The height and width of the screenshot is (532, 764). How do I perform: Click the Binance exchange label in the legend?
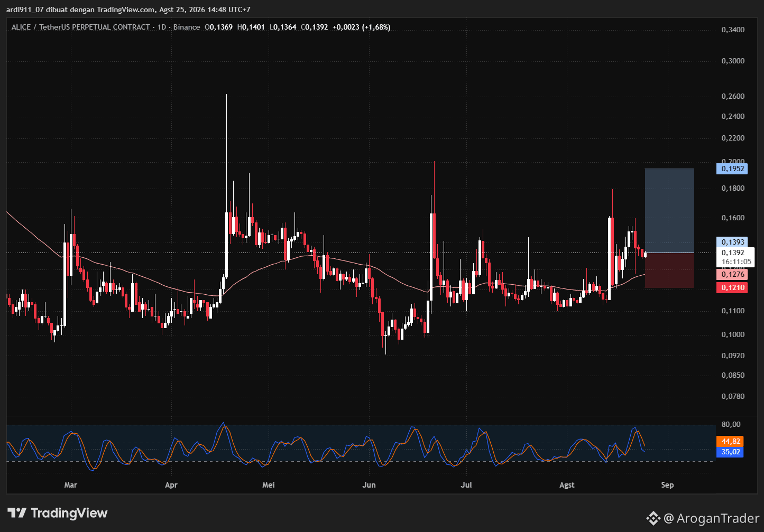tap(187, 27)
